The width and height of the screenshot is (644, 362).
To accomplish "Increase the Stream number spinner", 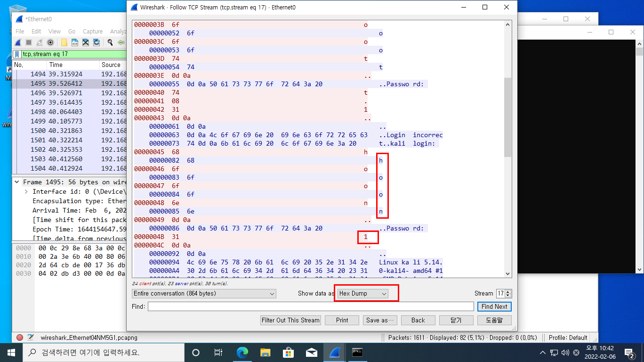I will (508, 291).
